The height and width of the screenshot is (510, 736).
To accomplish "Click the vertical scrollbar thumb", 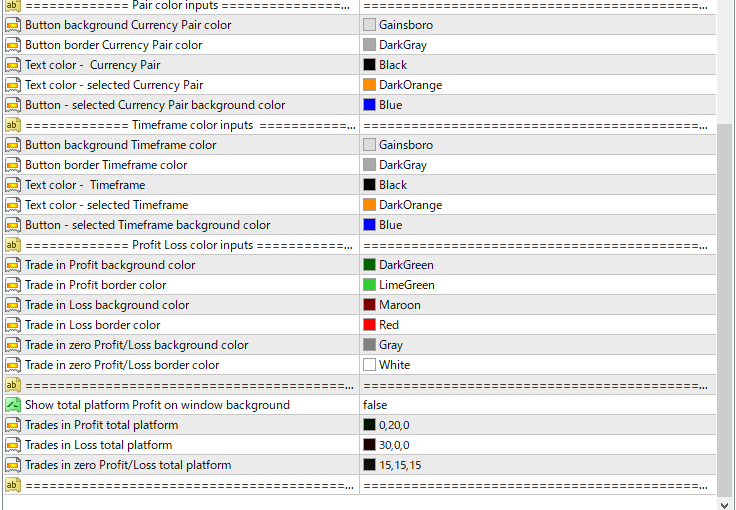I will tap(726, 308).
